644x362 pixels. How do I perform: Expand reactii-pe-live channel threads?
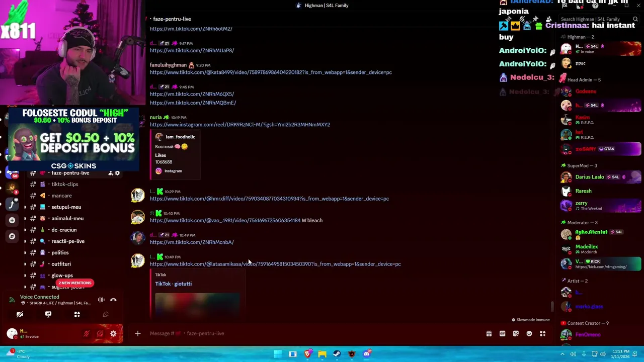tap(25, 241)
